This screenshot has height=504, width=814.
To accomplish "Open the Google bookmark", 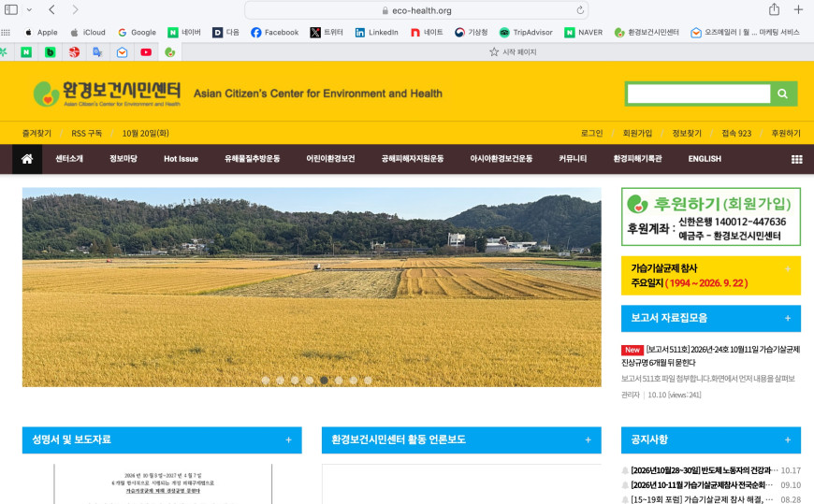I will click(x=137, y=32).
